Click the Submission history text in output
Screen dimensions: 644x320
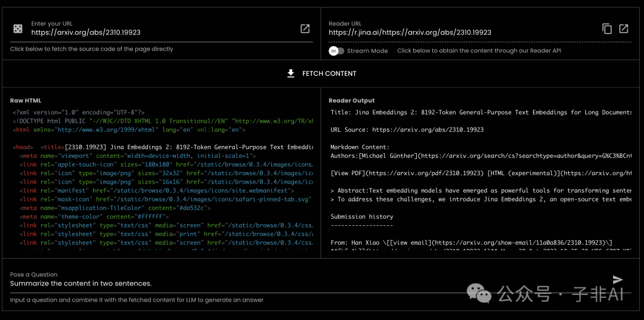(x=362, y=217)
